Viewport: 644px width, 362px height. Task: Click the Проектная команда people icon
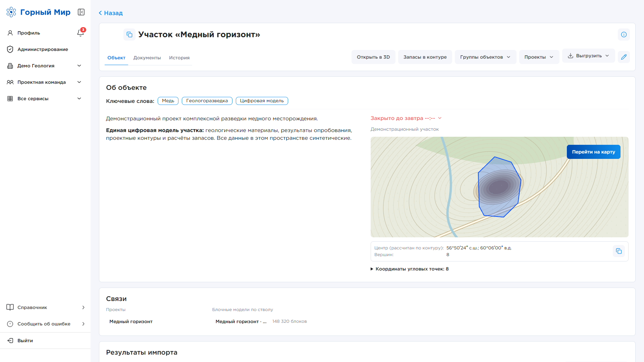pyautogui.click(x=10, y=82)
